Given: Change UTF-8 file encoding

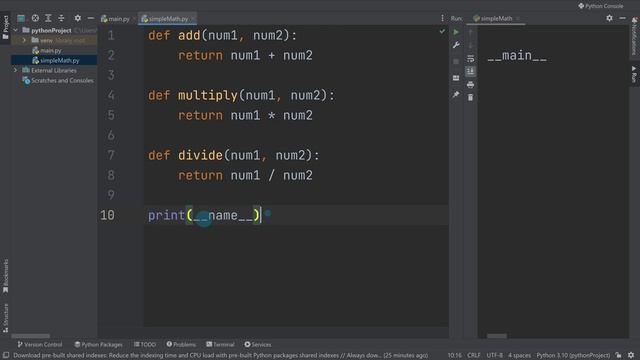Looking at the screenshot, I should 495,356.
